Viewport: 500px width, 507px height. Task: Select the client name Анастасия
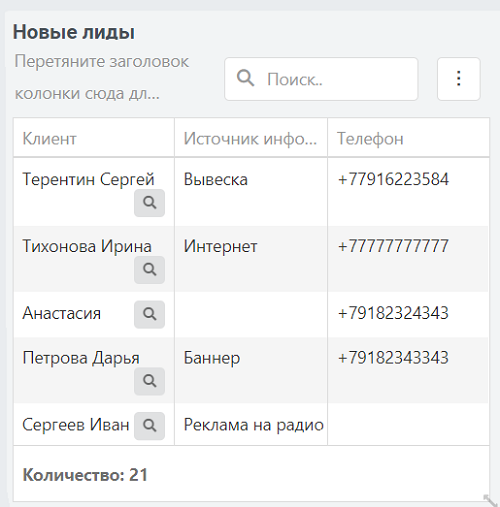62,313
